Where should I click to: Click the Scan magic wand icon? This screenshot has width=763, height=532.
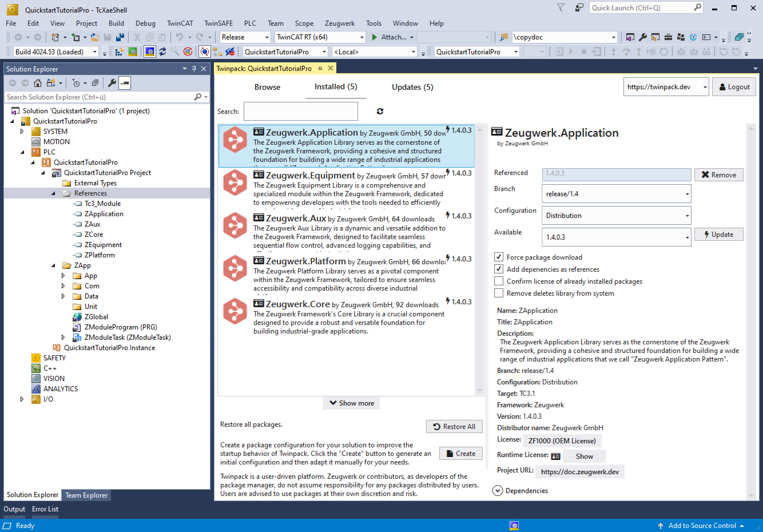coord(175,52)
